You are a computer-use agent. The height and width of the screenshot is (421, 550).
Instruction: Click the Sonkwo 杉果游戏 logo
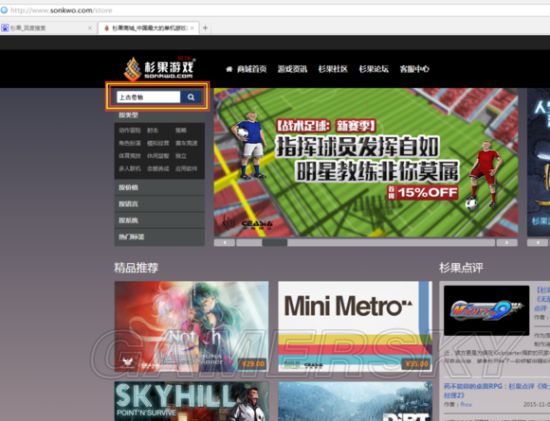pos(160,68)
